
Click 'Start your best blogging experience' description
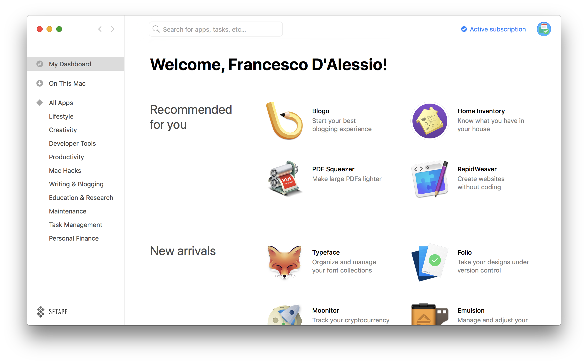pos(342,125)
